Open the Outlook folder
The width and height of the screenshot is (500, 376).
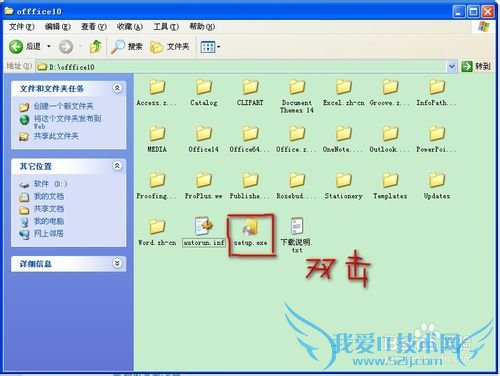390,140
